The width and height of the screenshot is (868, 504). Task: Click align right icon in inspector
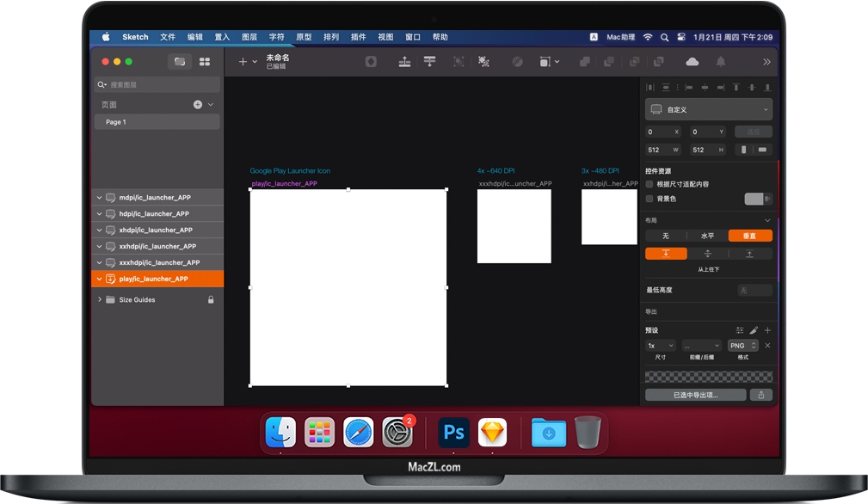tap(720, 88)
